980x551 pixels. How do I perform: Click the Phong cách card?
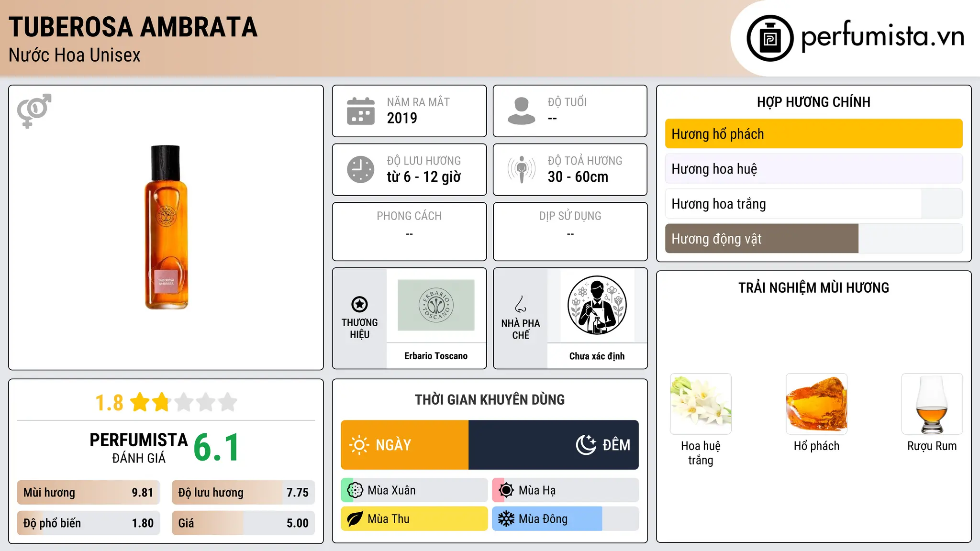pyautogui.click(x=409, y=231)
